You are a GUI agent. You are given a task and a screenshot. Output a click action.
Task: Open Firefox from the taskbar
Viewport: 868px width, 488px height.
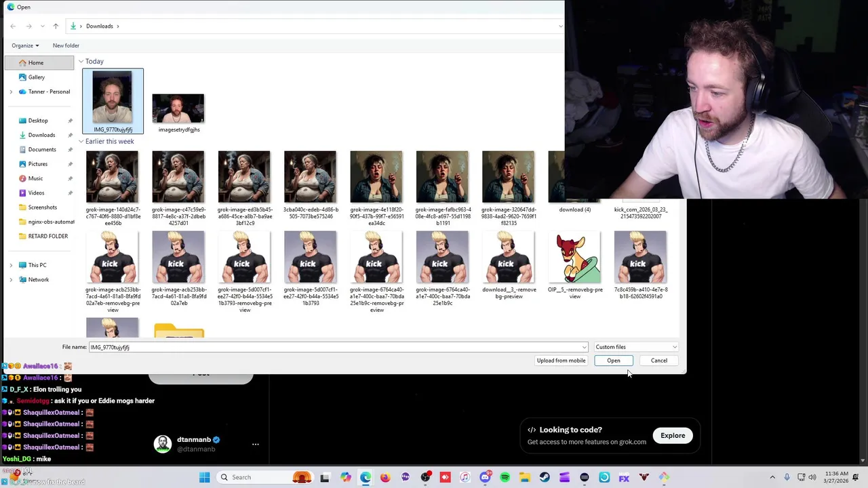click(385, 477)
